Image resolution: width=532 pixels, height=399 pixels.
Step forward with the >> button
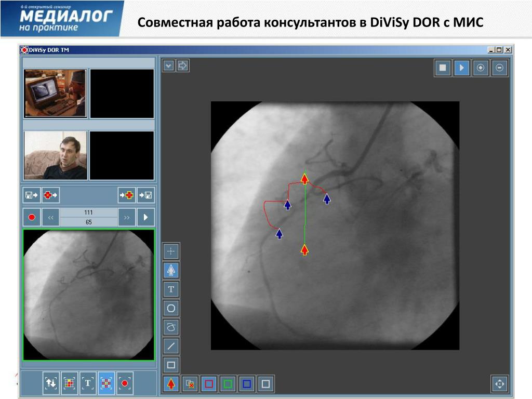pos(127,217)
